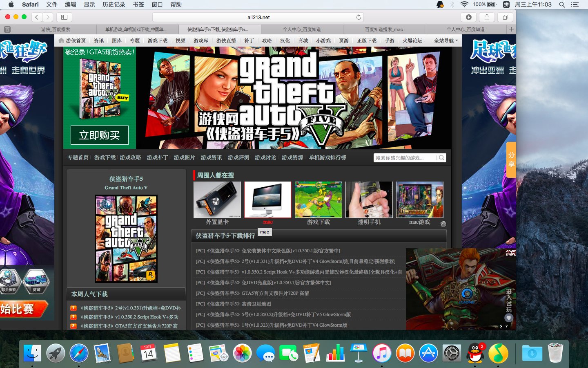Open the 游戏攻略 link in topic navigation
This screenshot has height=368, width=588.
130,157
